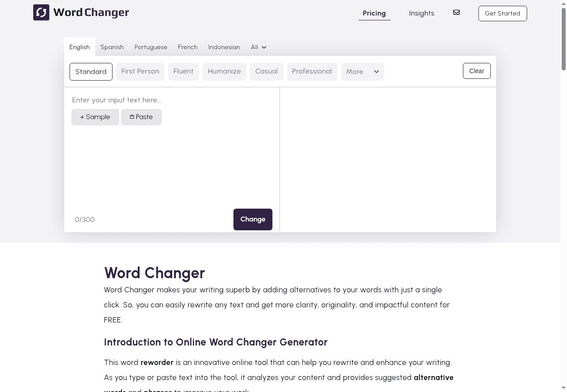Image resolution: width=567 pixels, height=392 pixels.
Task: Click the clipboard icon on Paste button
Action: pyautogui.click(x=132, y=116)
